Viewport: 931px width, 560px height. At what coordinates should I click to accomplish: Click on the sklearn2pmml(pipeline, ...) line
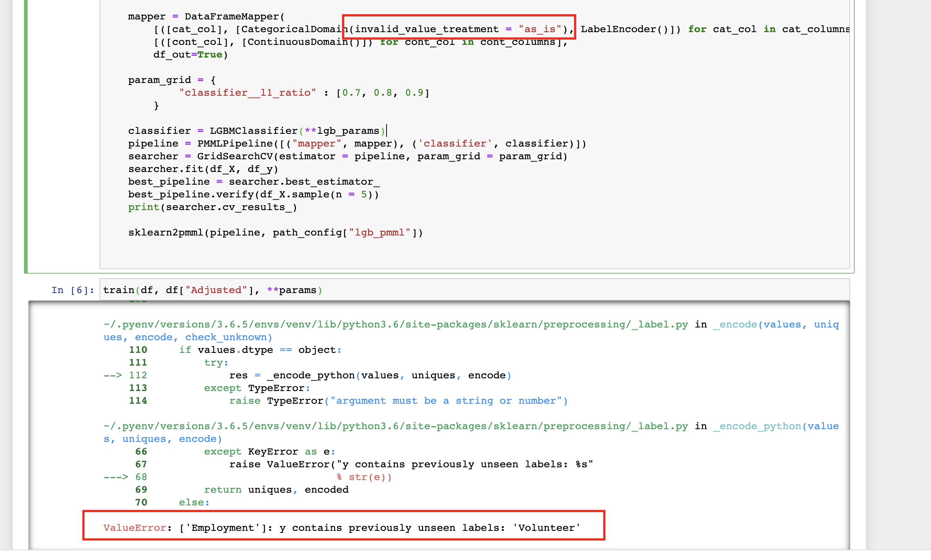pos(275,233)
